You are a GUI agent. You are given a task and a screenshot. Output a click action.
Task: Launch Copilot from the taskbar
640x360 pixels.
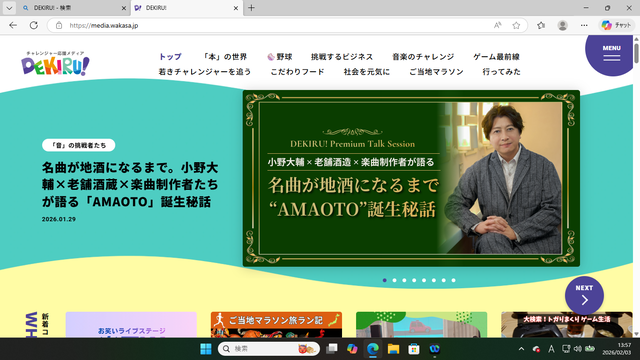352,349
